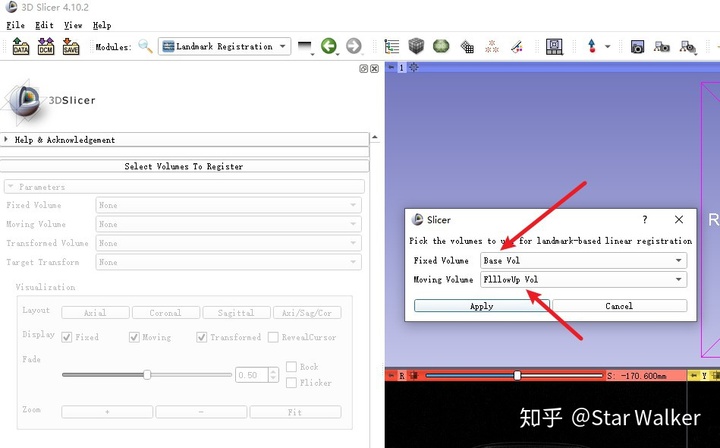Click scroll-up arrow of module panel
The height and width of the screenshot is (448, 720).
(x=375, y=137)
